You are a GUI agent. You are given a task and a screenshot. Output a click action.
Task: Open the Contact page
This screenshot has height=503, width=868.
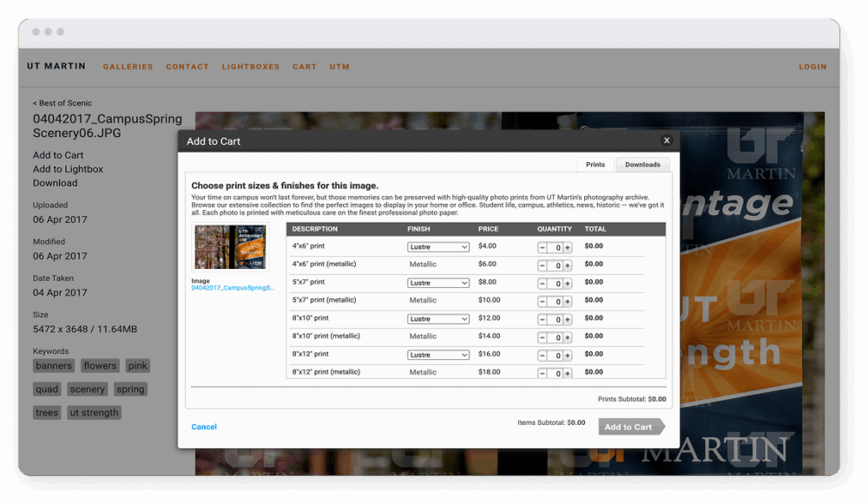(187, 67)
